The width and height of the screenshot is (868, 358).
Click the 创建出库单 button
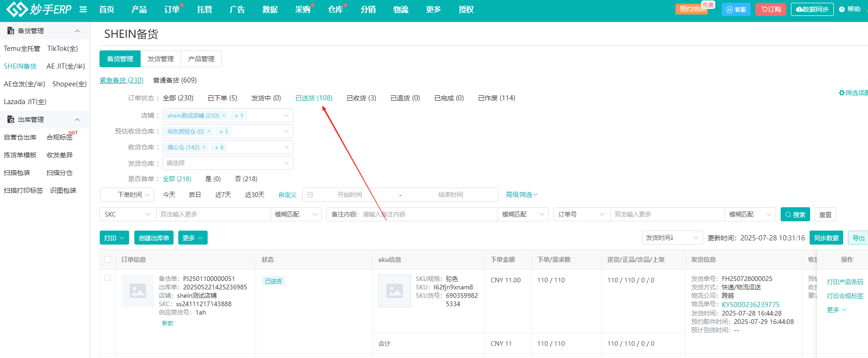point(154,238)
